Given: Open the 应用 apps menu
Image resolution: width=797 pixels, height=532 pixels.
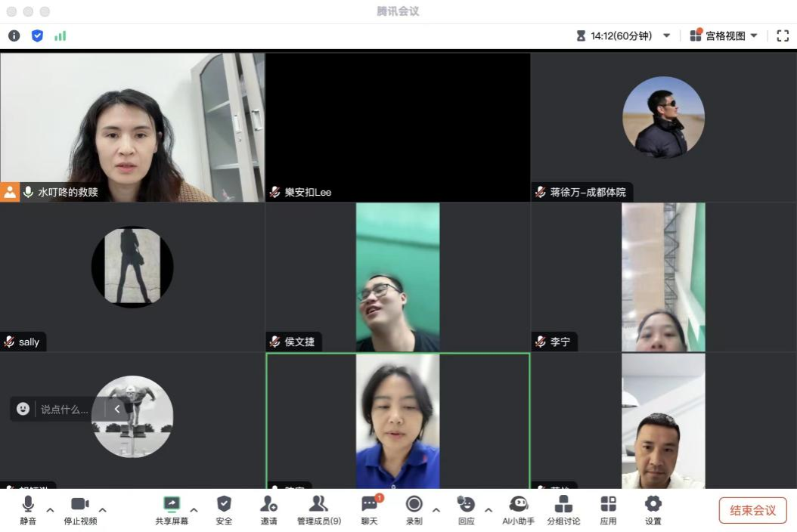Looking at the screenshot, I should pos(608,509).
